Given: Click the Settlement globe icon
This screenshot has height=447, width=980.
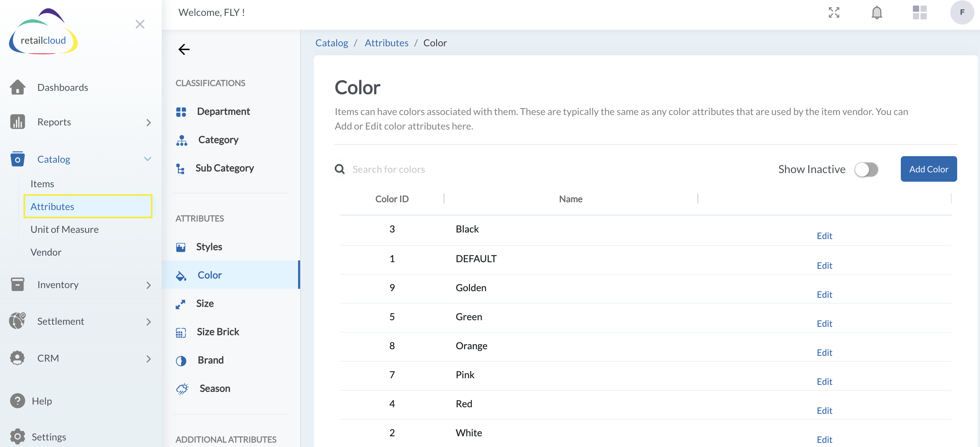Looking at the screenshot, I should point(18,321).
